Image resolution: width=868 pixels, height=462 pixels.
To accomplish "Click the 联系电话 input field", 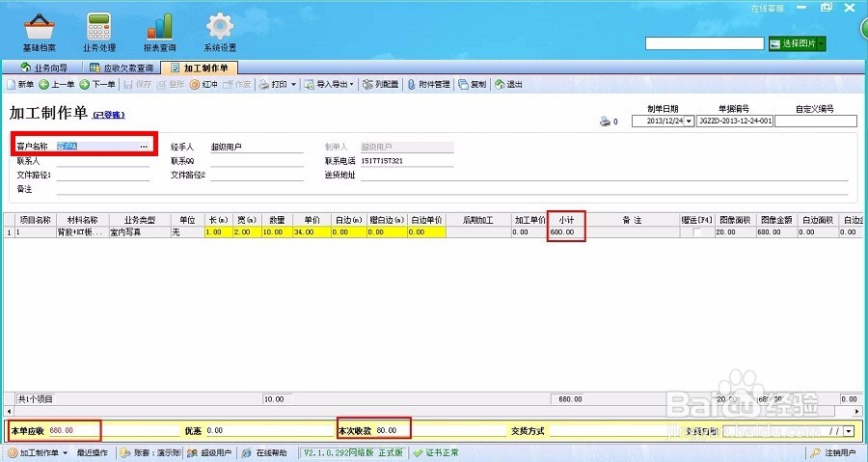I will 407,161.
